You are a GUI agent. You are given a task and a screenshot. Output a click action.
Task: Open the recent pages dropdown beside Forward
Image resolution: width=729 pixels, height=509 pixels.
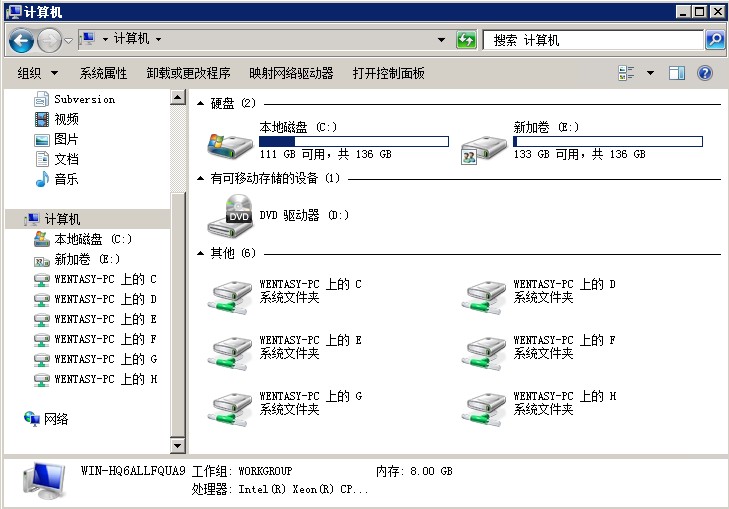click(68, 40)
